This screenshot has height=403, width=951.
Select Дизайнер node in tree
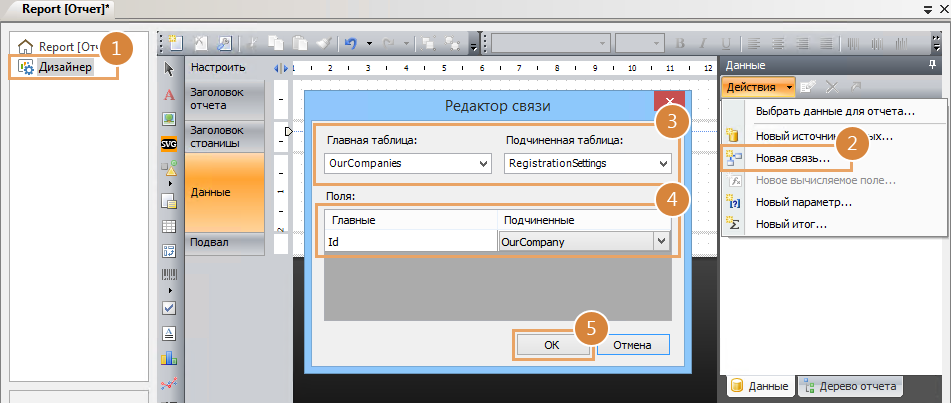(x=66, y=67)
